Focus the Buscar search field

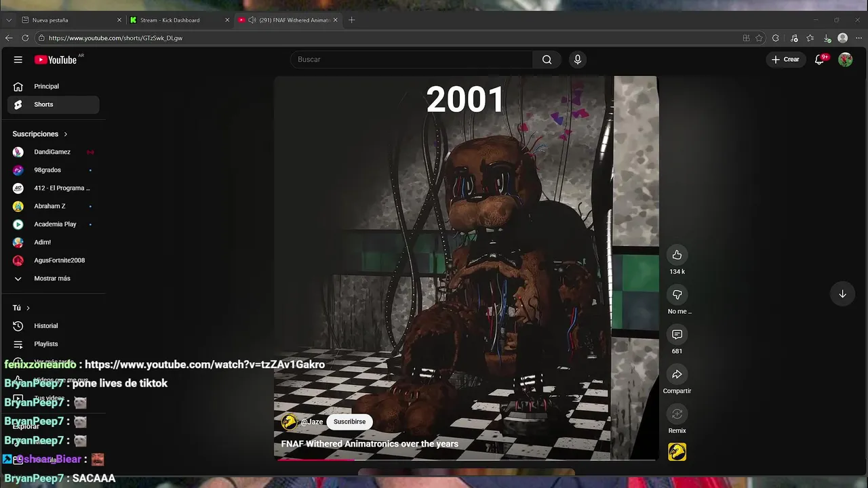412,60
